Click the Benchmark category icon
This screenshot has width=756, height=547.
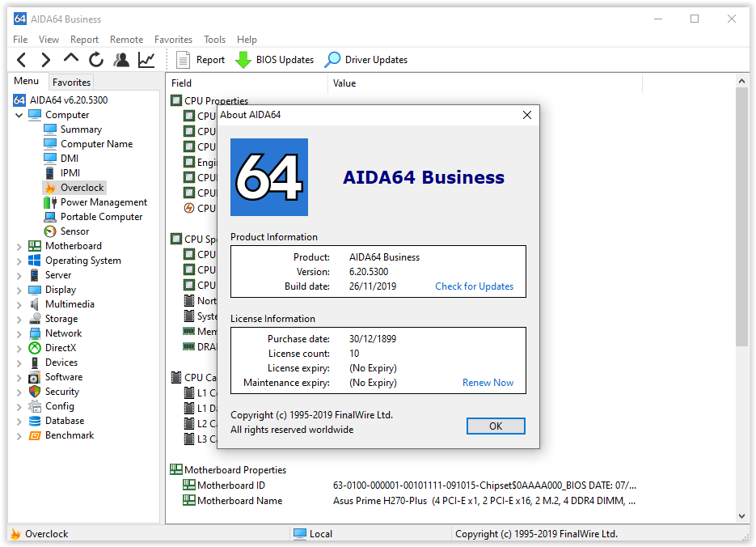pos(35,435)
